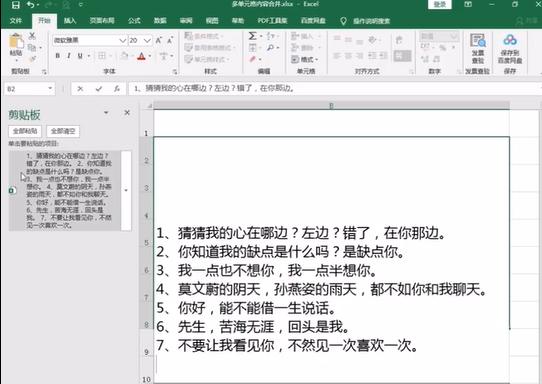542x384 pixels.
Task: Open Find and Select magnifier
Action: [x=271, y=47]
